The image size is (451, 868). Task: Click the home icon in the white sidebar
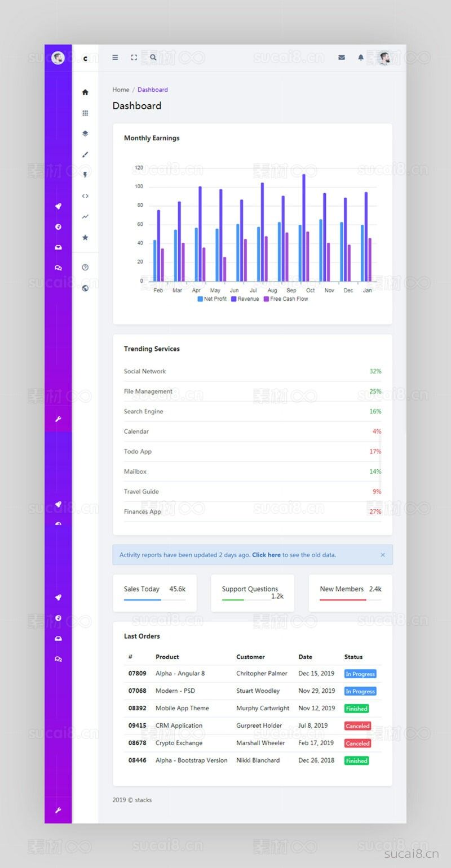[x=85, y=92]
